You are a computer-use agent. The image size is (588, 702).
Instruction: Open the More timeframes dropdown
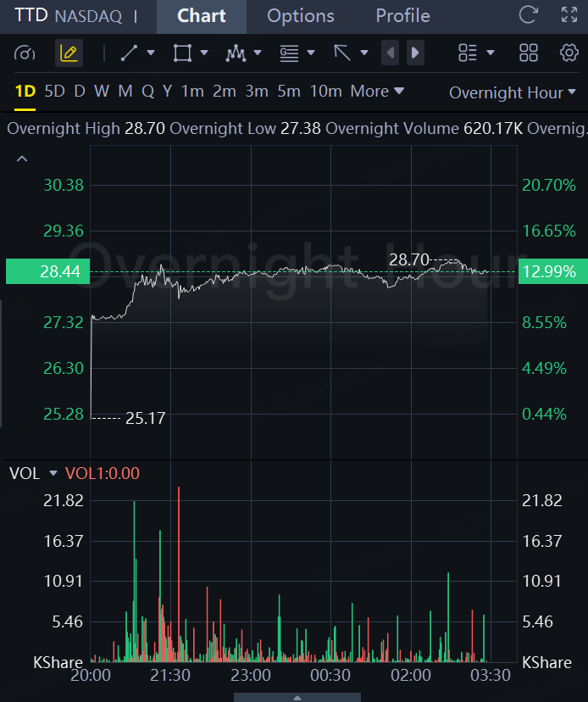377,92
